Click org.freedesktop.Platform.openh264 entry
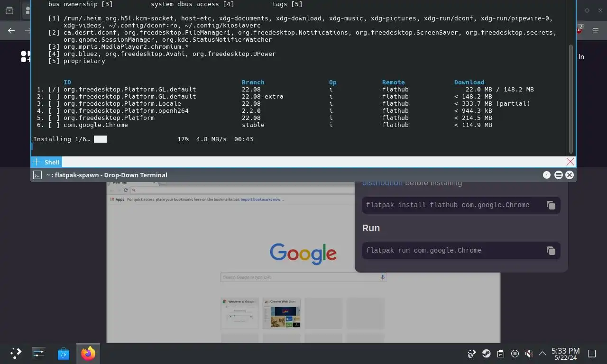This screenshot has height=364, width=607. point(126,111)
